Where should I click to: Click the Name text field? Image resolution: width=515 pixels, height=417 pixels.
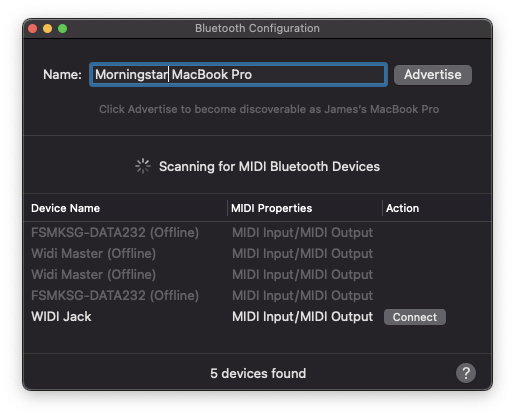pyautogui.click(x=238, y=75)
